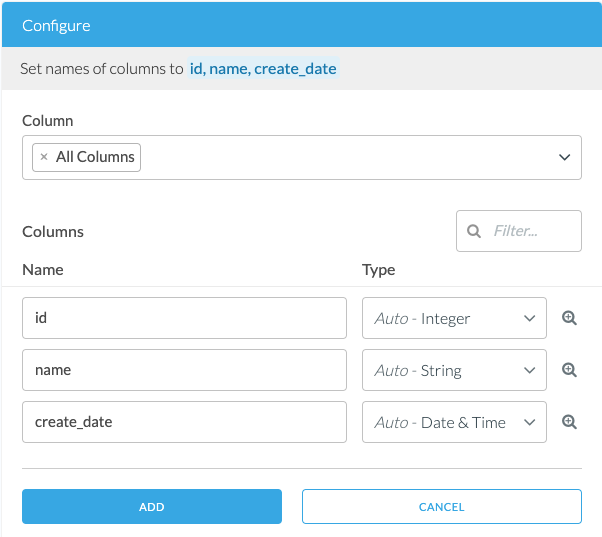The width and height of the screenshot is (602, 537).
Task: Open the Auto - Integer type dropdown
Action: [x=454, y=318]
